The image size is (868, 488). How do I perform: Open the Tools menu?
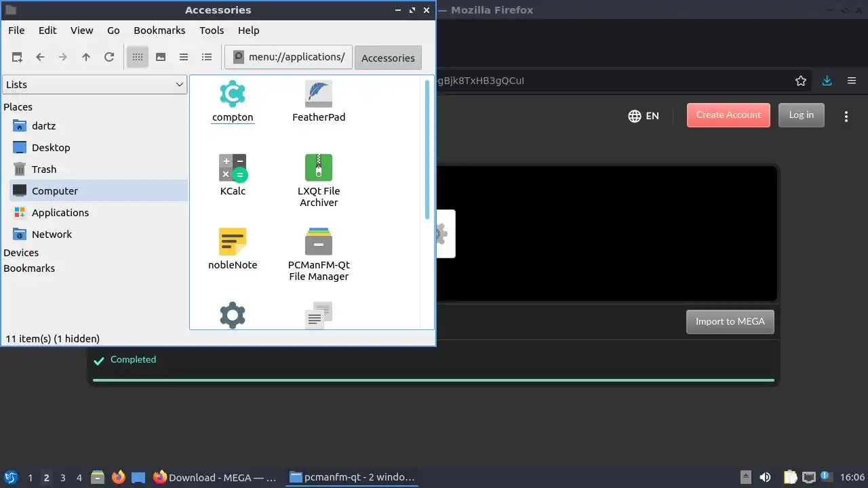pos(212,30)
